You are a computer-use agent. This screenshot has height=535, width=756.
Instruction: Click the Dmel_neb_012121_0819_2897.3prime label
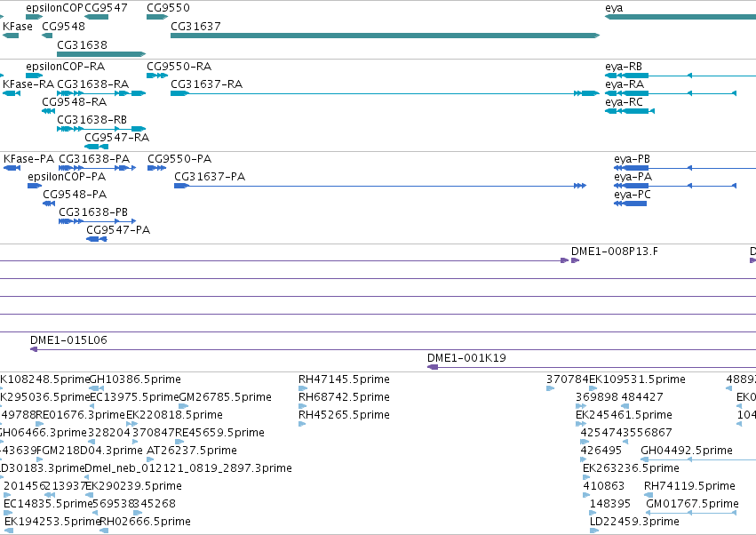pos(188,468)
